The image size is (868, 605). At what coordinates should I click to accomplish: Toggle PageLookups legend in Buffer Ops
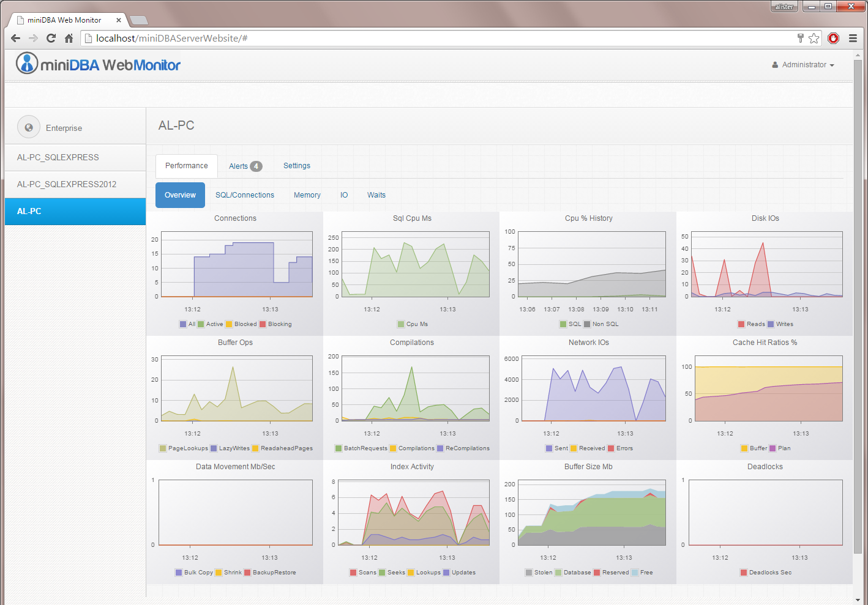[x=184, y=448]
